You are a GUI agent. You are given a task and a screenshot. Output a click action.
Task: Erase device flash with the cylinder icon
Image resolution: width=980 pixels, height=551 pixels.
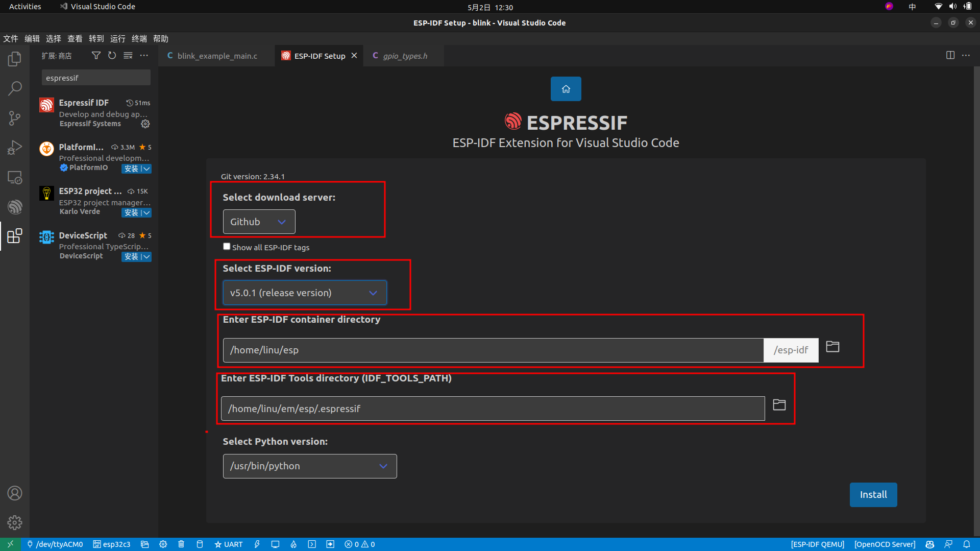point(200,544)
